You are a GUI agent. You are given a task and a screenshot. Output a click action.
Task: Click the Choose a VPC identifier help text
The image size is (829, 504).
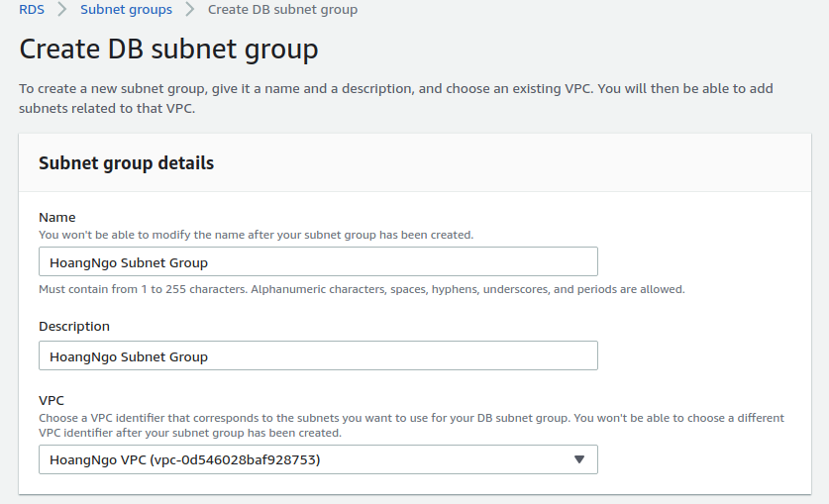[x=411, y=425]
